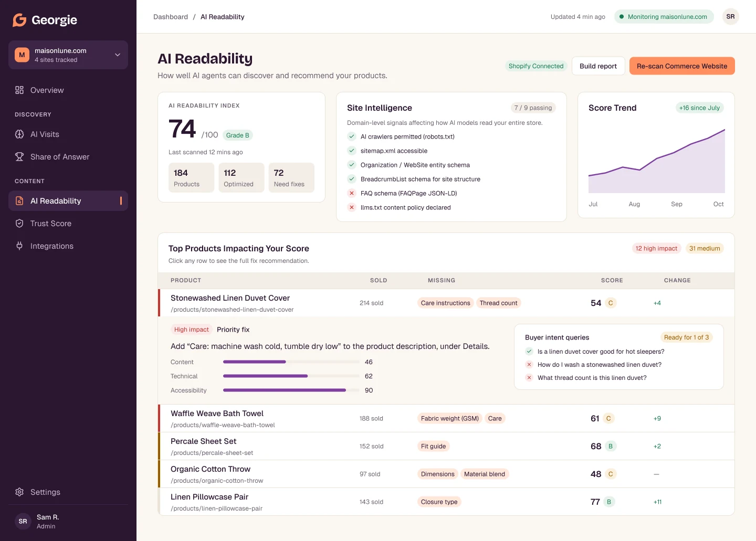Click the Georgie logo icon
The width and height of the screenshot is (756, 541).
point(19,20)
